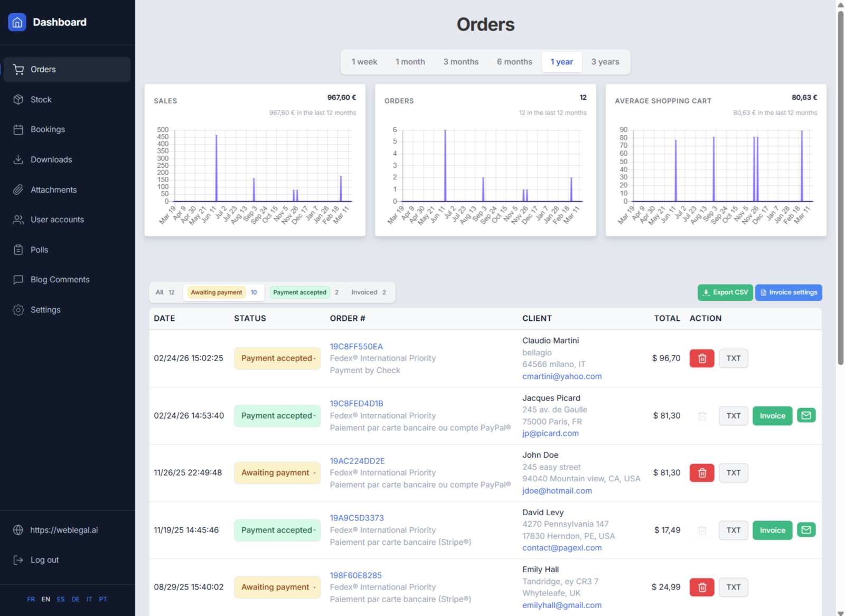Click the Log out icon
Viewport: 845px width, 616px height.
pyautogui.click(x=18, y=560)
